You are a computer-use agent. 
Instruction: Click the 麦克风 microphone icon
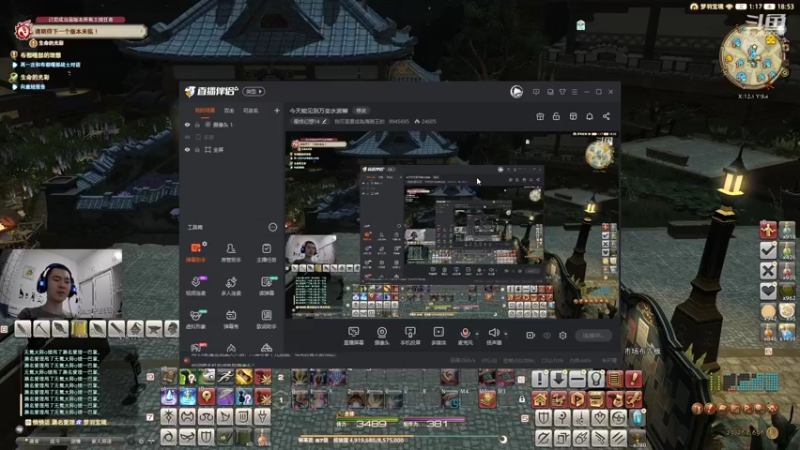tap(465, 333)
